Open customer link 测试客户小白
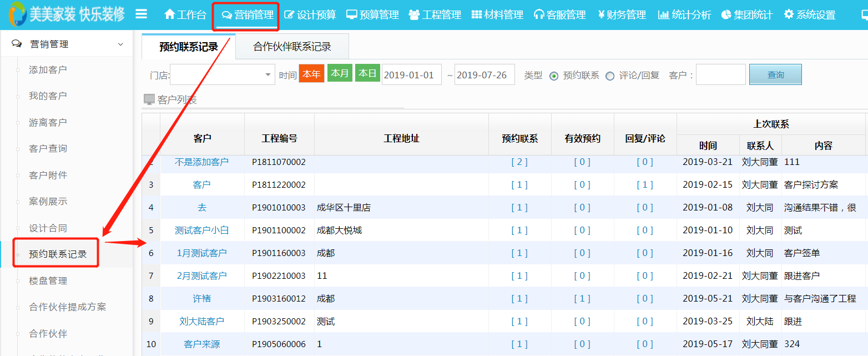The image size is (868, 356). (x=202, y=230)
